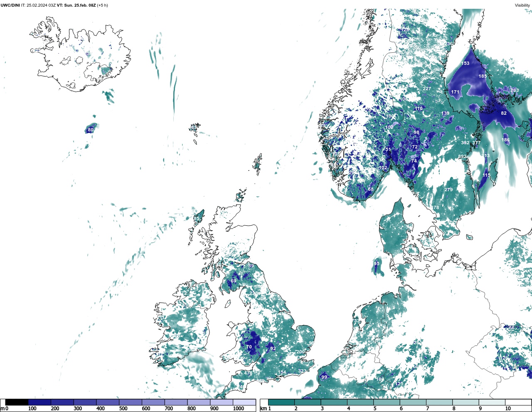Click the visibility value 378 on the map
The image size is (532, 412).
point(435,207)
